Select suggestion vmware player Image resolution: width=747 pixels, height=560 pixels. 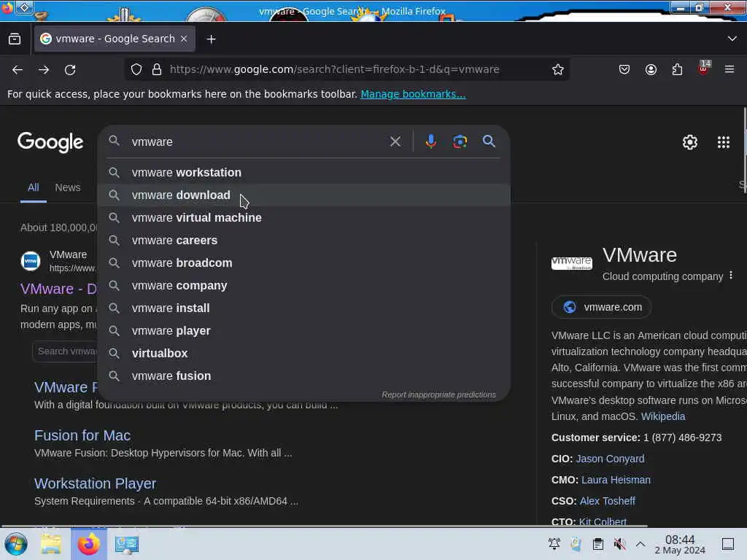pos(304,331)
